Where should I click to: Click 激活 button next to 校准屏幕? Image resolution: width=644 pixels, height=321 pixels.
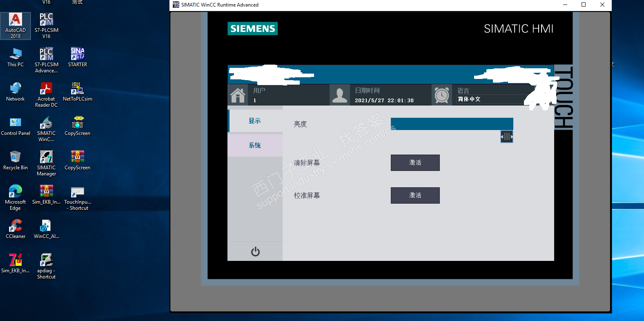415,195
